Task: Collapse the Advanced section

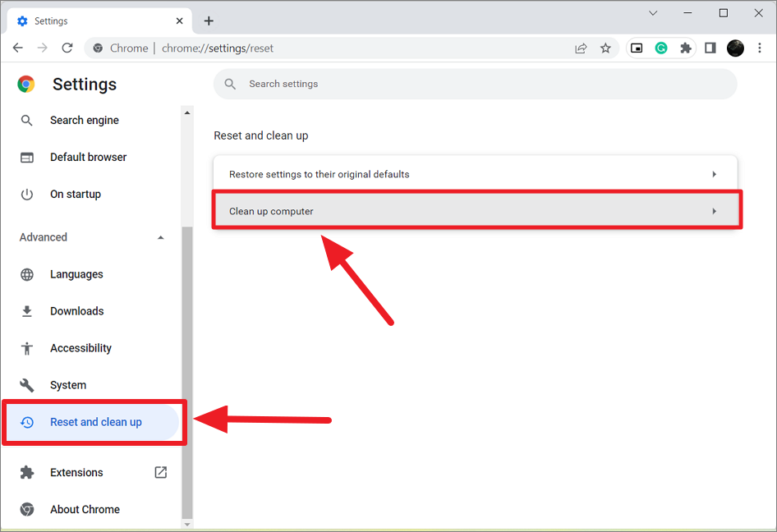Action: tap(161, 237)
